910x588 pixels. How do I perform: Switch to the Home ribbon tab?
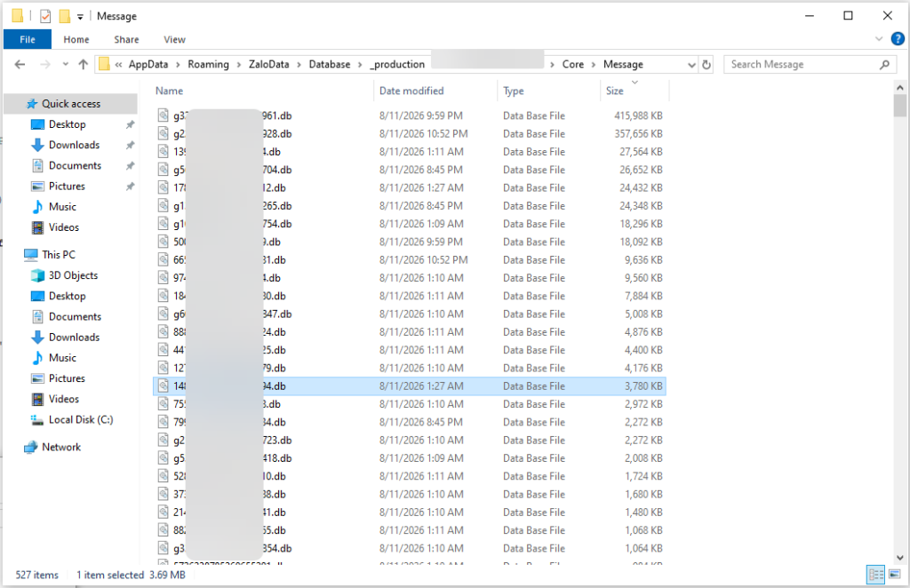[76, 39]
